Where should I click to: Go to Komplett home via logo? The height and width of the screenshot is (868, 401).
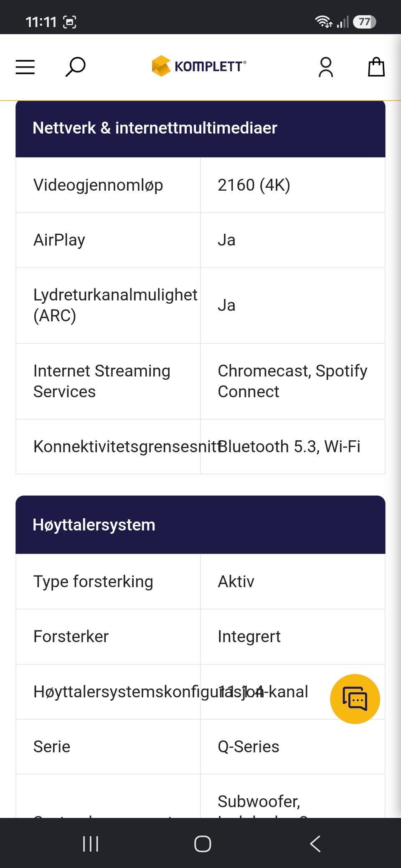tap(199, 66)
